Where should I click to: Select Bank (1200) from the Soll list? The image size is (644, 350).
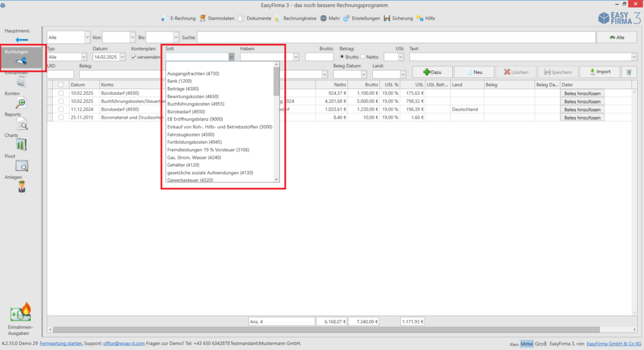[x=179, y=81]
